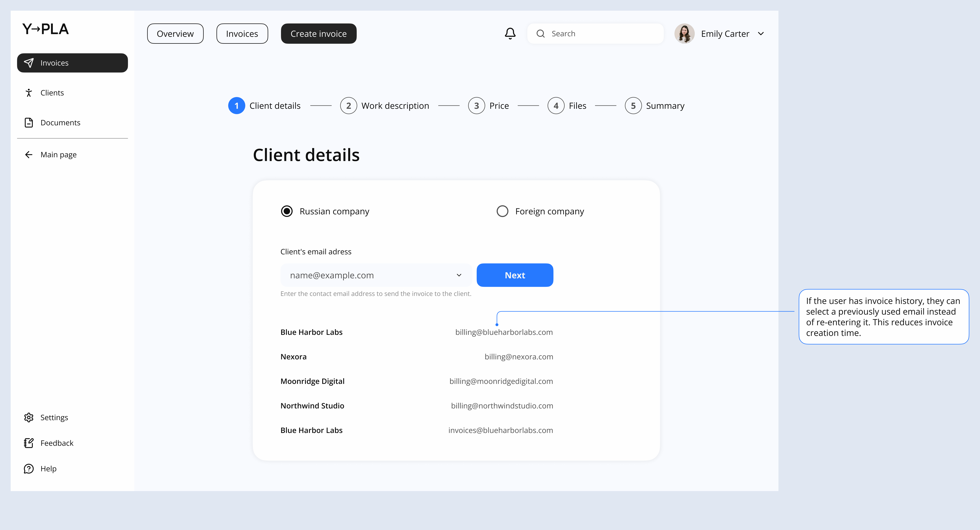Select billing@nexora.com from email history
This screenshot has width=980, height=530.
coord(519,357)
